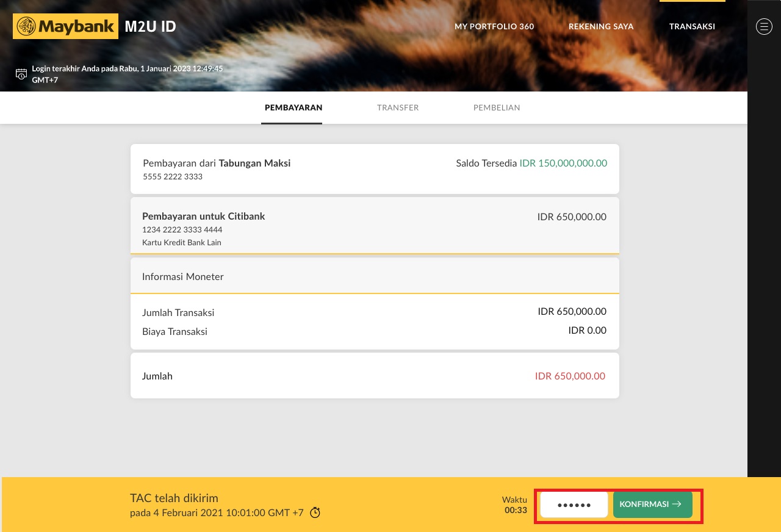Screen dimensions: 781x532
Task: Click the Waktu countdown timer
Action: coord(515,505)
